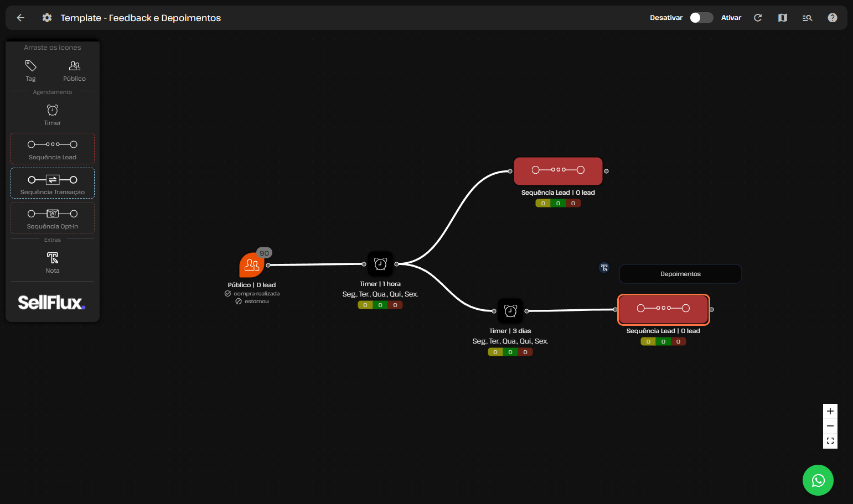Screen dimensions: 853x504
Task: Select the highlighted lower Sequência Lead node
Action: pyautogui.click(x=663, y=309)
